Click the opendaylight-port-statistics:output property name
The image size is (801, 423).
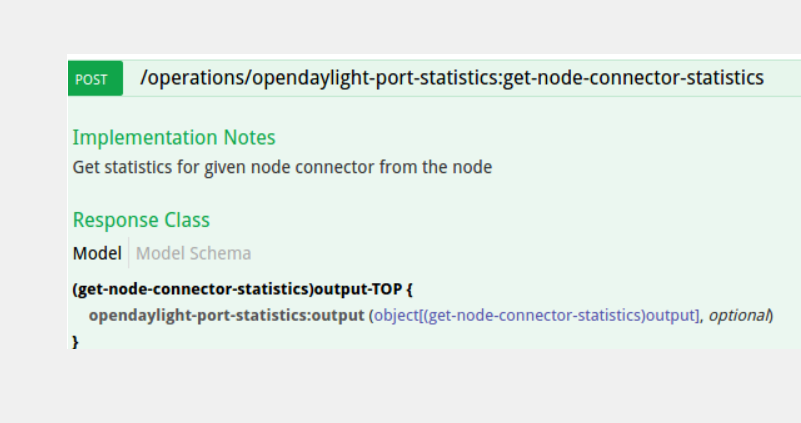pos(225,316)
